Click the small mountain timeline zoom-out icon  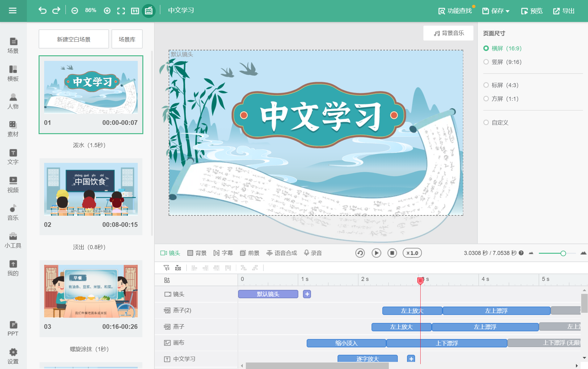click(531, 253)
